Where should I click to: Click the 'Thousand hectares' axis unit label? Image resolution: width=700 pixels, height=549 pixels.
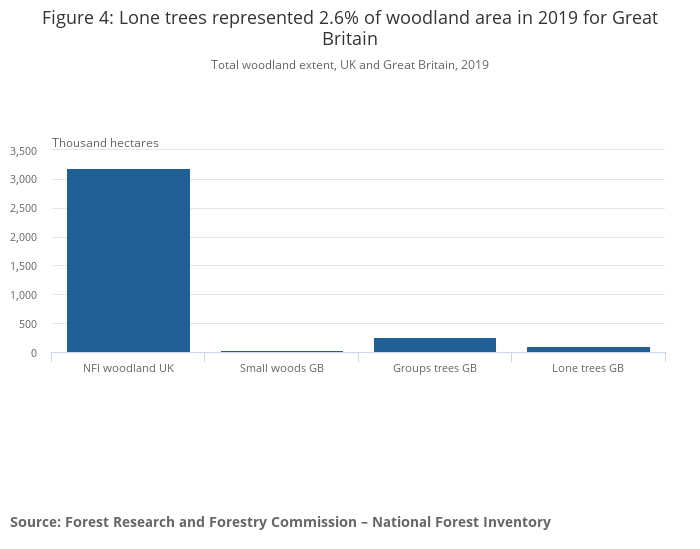(x=105, y=143)
